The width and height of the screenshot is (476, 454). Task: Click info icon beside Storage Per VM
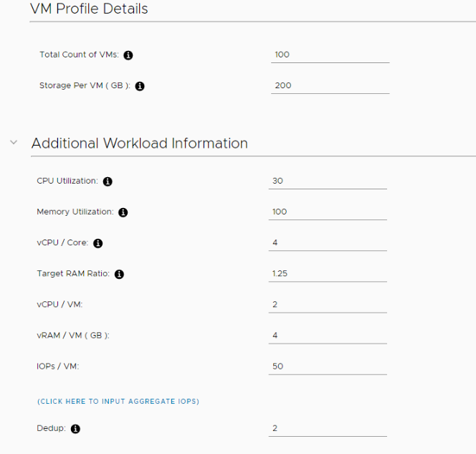[140, 86]
